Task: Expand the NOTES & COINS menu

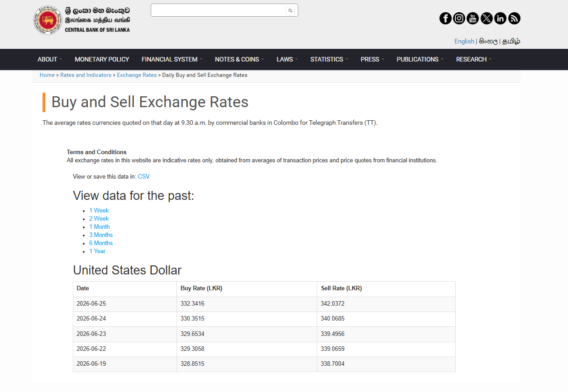Action: tap(239, 59)
